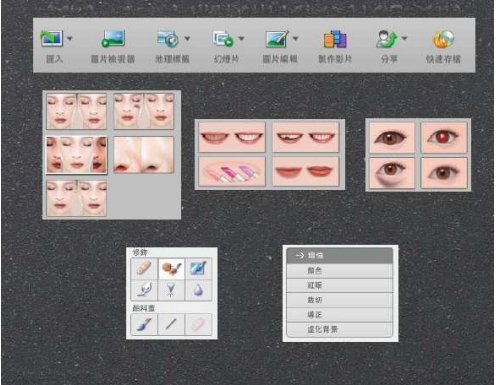Expand the arrow next to 匯入

[70, 38]
